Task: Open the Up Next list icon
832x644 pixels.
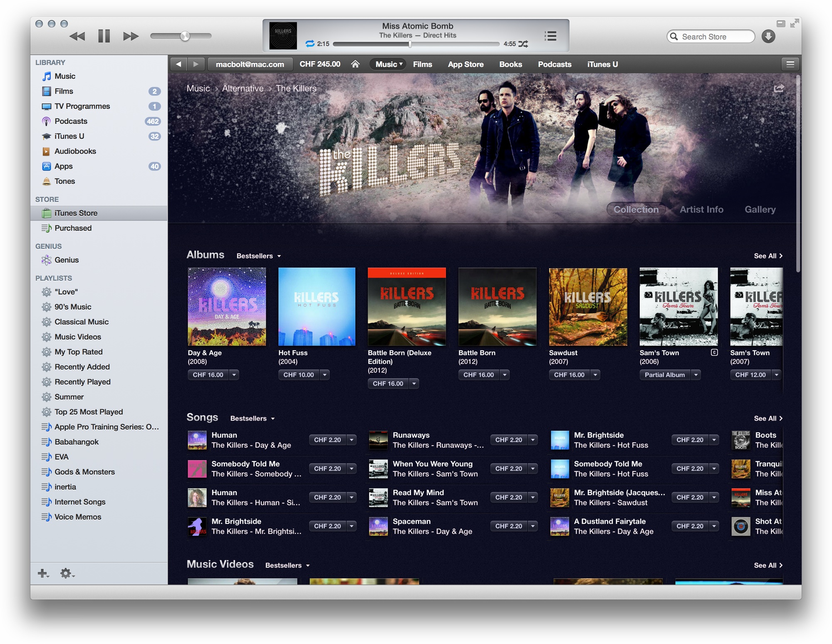Action: pyautogui.click(x=550, y=36)
